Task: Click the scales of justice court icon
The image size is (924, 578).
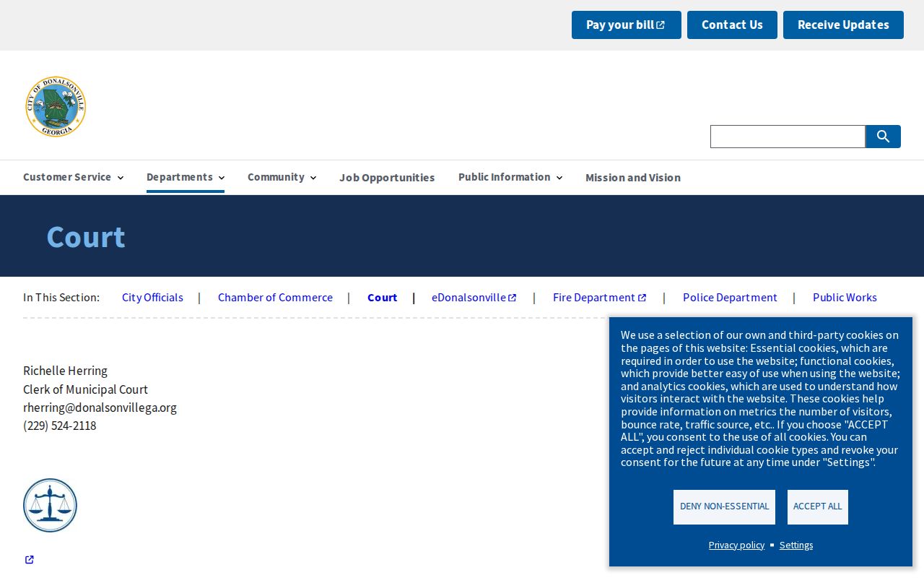Action: point(50,505)
